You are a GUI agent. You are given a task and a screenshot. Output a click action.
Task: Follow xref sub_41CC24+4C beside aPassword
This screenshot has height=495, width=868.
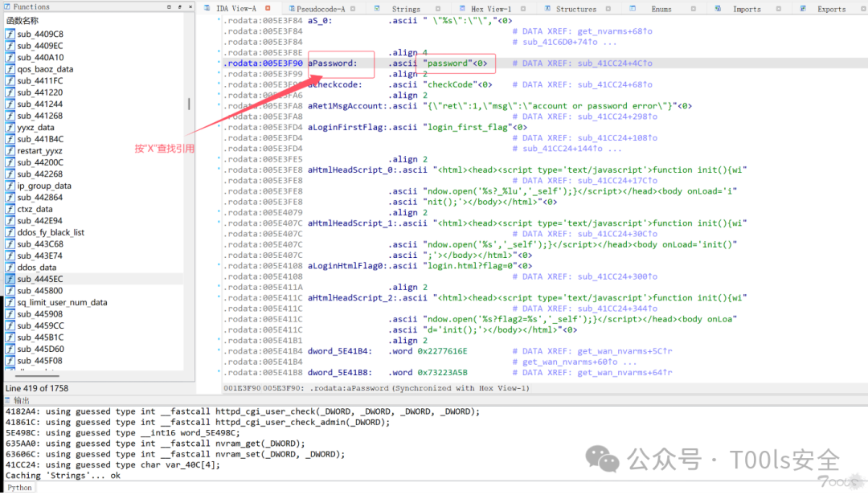(615, 63)
